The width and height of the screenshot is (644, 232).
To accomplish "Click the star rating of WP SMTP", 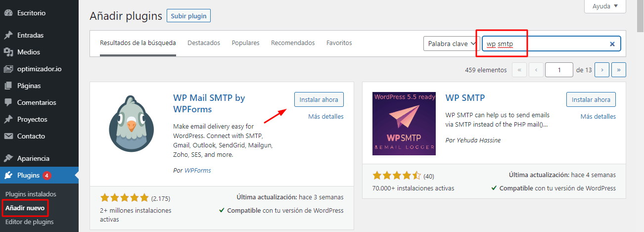I will click(397, 176).
